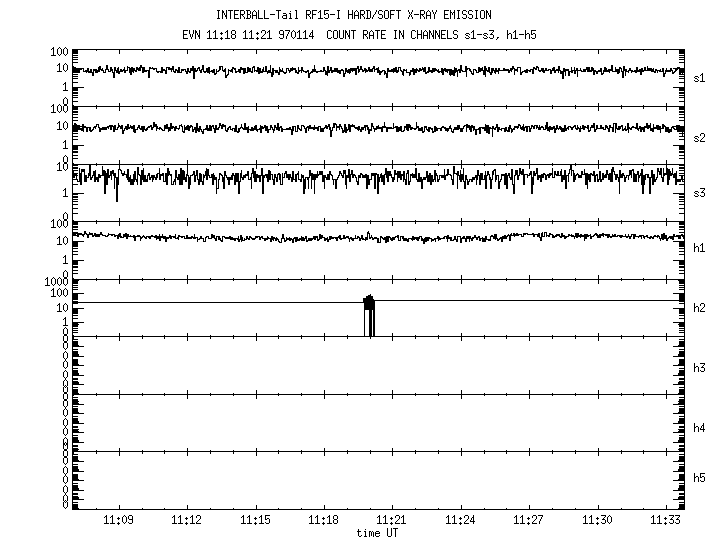The height and width of the screenshot is (550, 720).
Task: Select the s3 channel label
Action: point(699,191)
